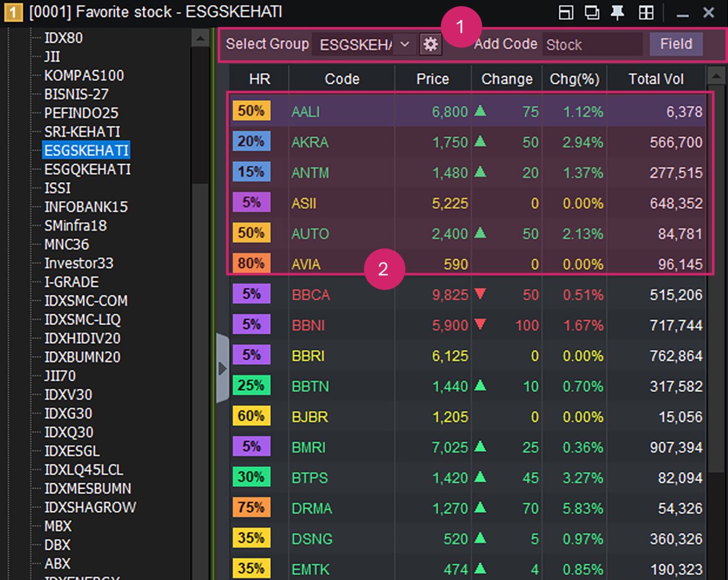Viewport: 728px width, 580px height.
Task: Open group settings gear icon
Action: (x=431, y=44)
